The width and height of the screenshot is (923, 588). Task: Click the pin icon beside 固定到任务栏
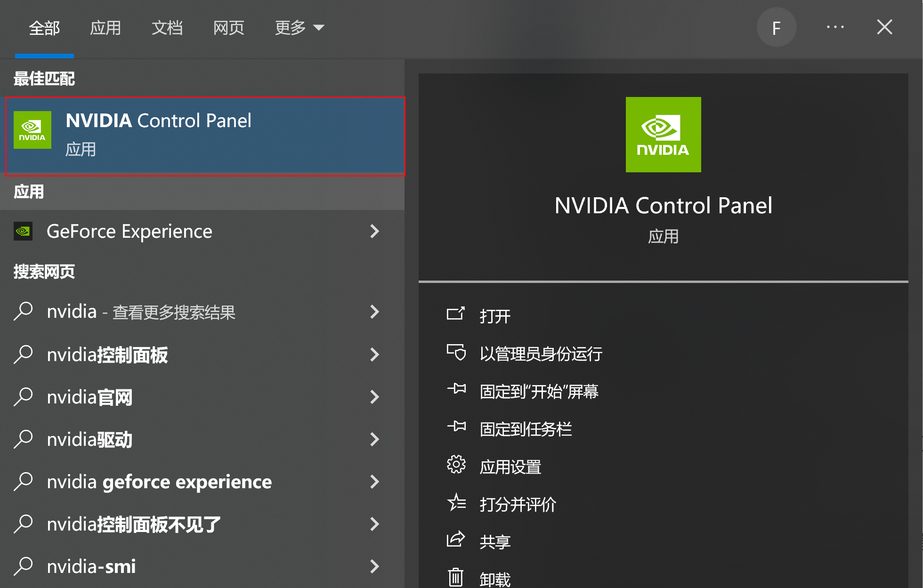pyautogui.click(x=456, y=427)
